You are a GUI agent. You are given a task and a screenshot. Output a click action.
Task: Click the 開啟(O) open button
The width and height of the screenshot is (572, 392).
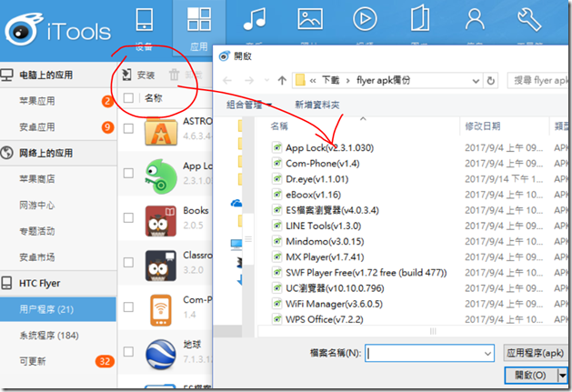(x=531, y=376)
